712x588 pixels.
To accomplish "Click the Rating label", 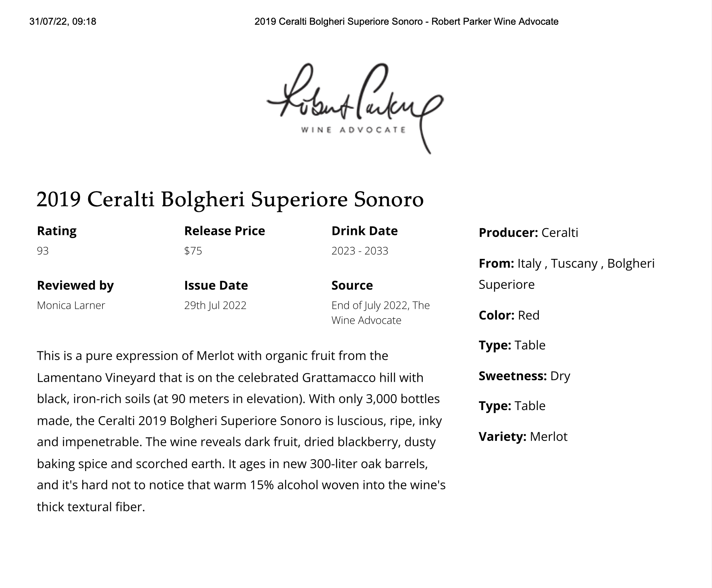I will click(57, 231).
